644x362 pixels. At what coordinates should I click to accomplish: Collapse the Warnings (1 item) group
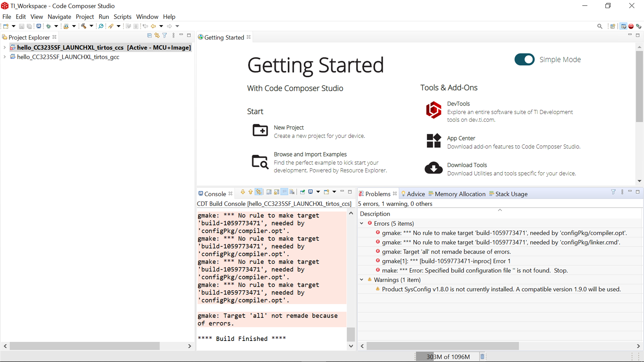[x=362, y=280]
